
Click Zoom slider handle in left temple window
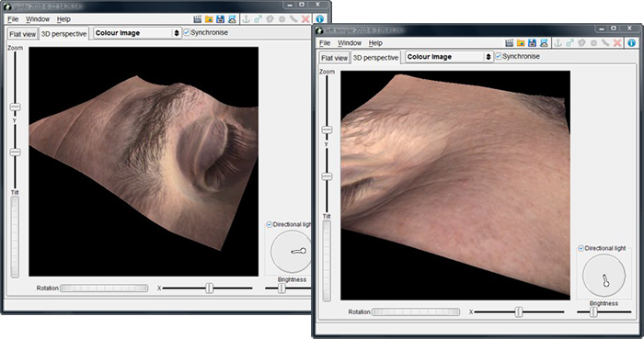tap(327, 130)
